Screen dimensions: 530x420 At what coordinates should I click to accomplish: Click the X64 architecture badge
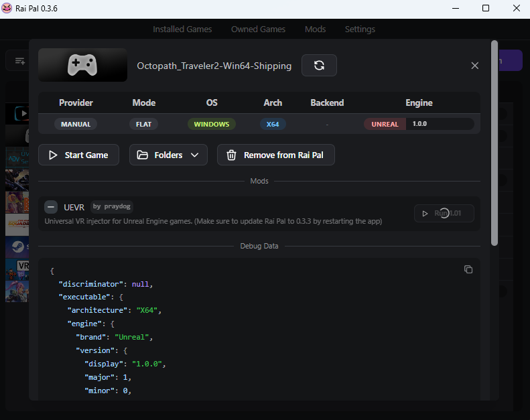pos(273,124)
